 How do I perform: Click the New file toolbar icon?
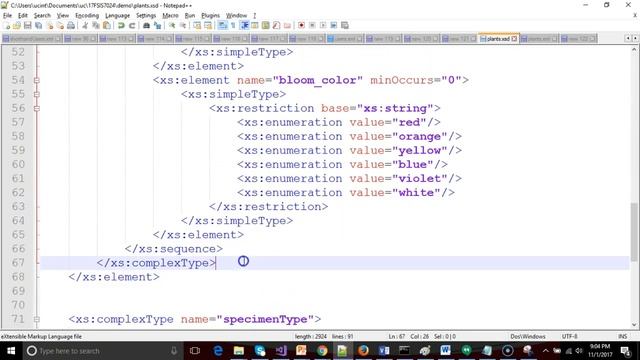point(7,26)
